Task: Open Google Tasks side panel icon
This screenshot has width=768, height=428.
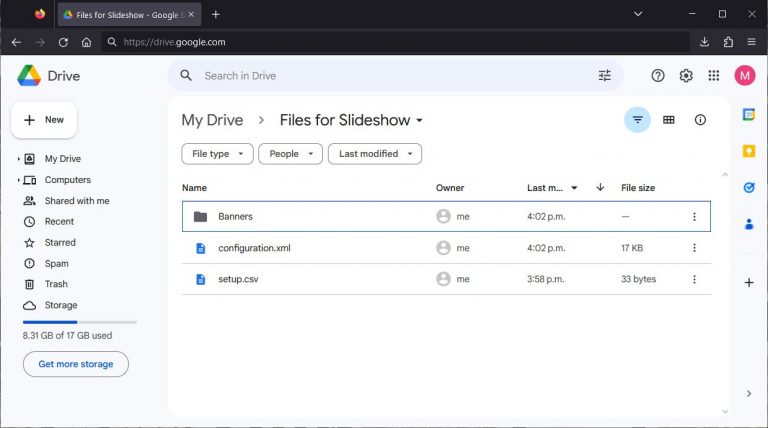Action: click(x=749, y=187)
